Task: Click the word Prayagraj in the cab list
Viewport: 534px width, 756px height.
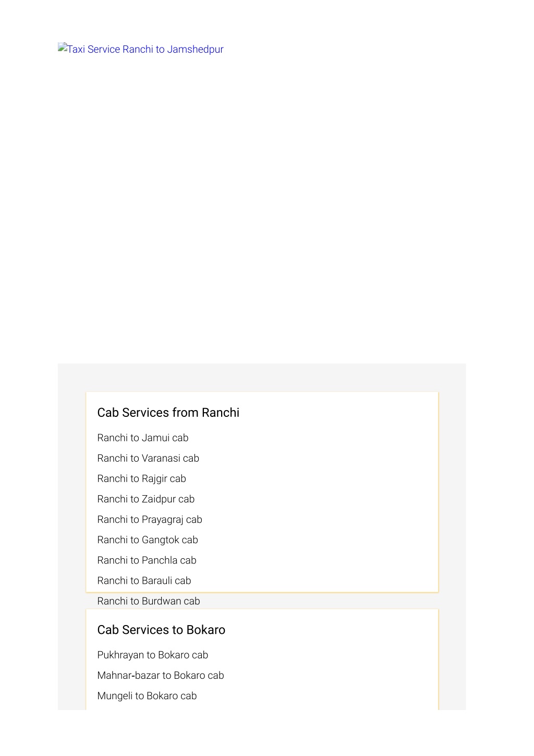Action: [x=163, y=519]
